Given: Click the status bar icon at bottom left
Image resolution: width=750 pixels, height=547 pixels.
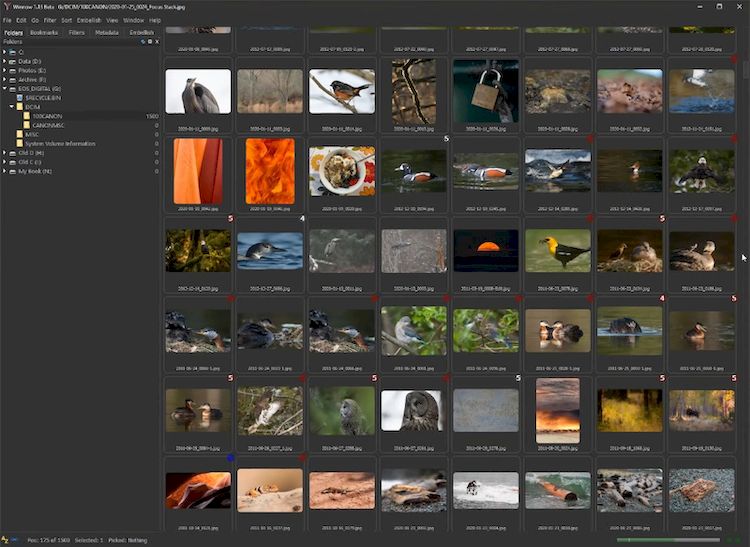Looking at the screenshot, I should 6,540.
